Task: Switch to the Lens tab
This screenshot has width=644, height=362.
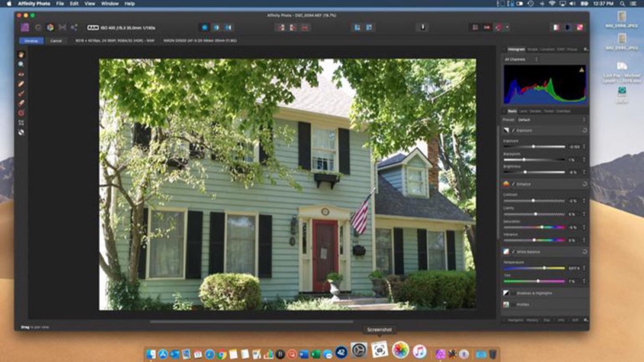Action: click(522, 111)
